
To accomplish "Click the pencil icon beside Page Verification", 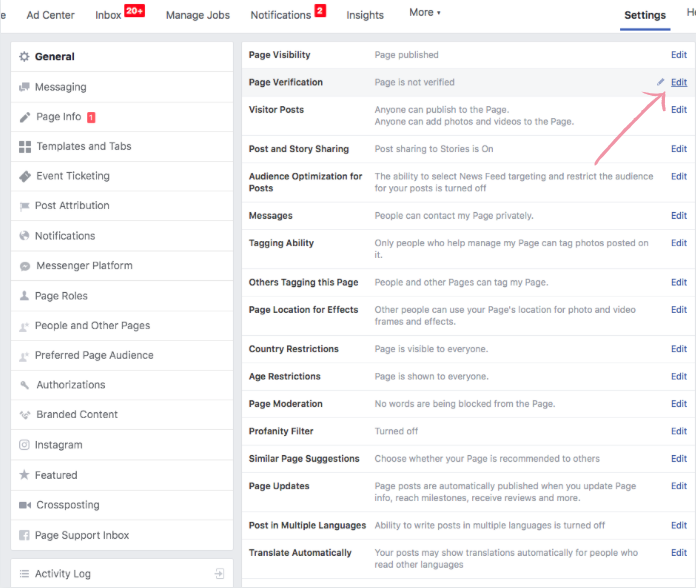I will 660,82.
